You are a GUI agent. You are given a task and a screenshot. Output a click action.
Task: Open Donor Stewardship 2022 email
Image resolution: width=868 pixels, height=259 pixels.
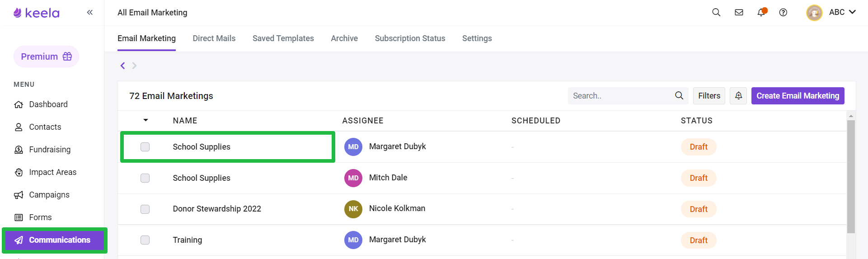coord(217,209)
